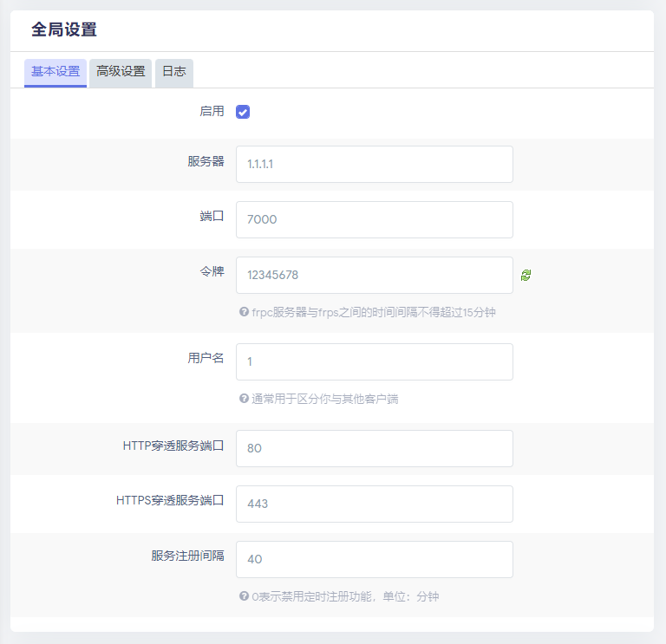The image size is (666, 644).
Task: Click the 用户名 text box
Action: (374, 361)
